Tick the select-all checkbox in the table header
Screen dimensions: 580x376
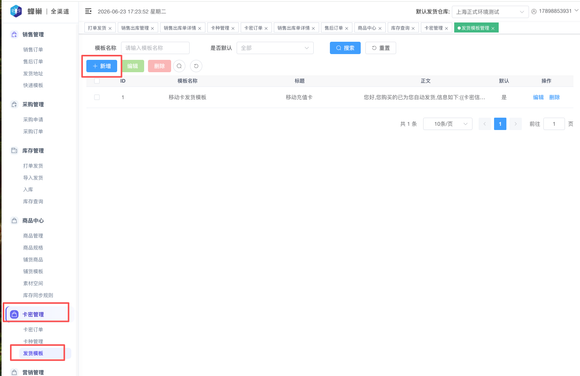[x=97, y=81]
